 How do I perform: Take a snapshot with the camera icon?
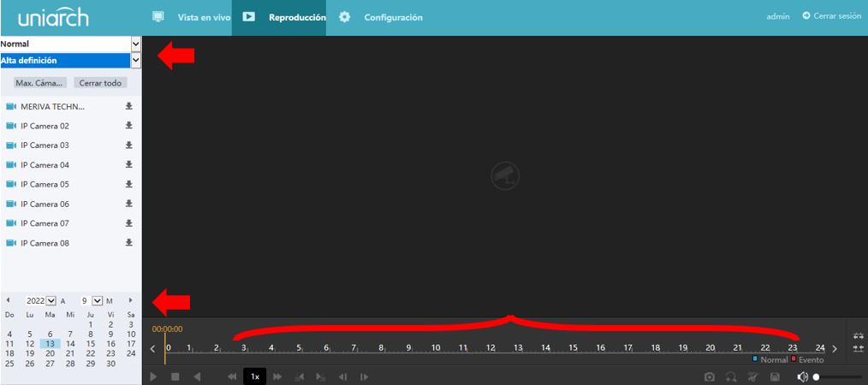(709, 376)
